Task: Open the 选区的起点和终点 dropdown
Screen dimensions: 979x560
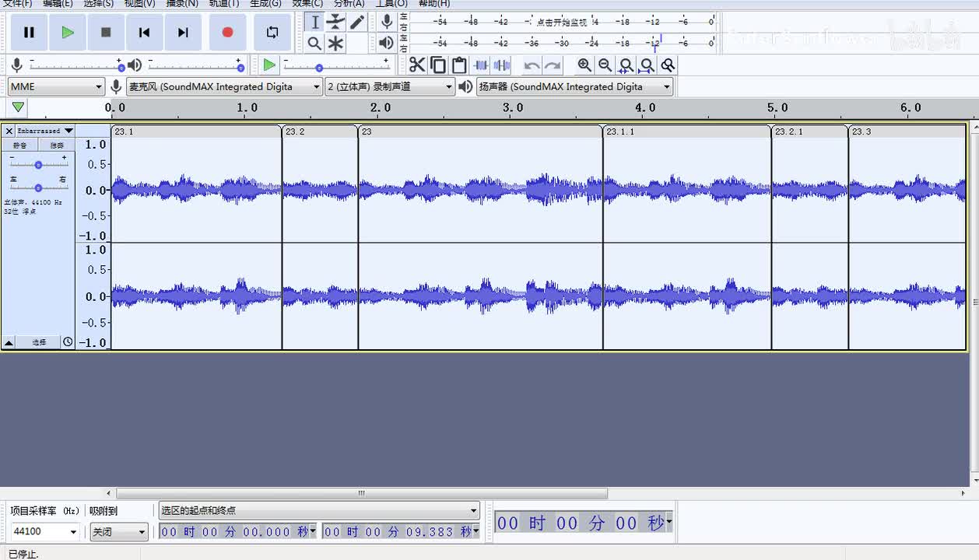Action: [319, 511]
